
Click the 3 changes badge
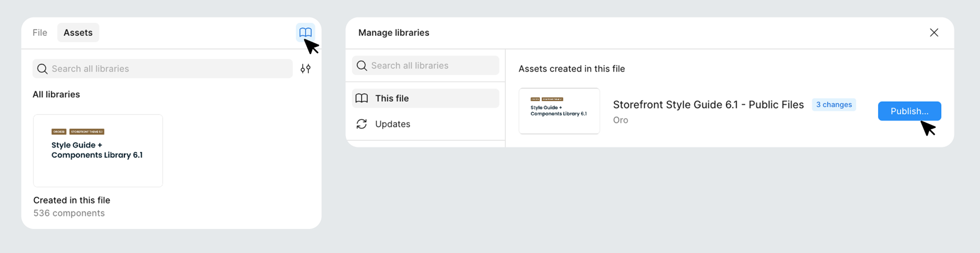point(834,104)
